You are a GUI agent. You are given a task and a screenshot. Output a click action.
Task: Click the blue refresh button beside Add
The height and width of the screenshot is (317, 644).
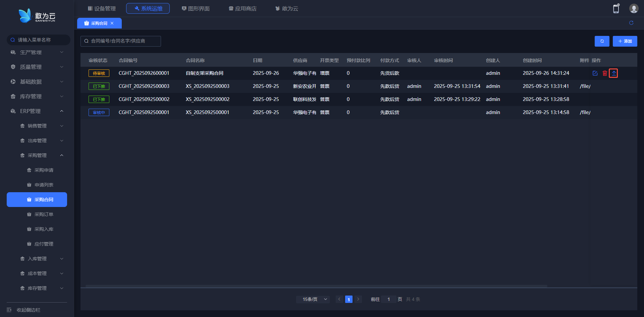tap(602, 41)
